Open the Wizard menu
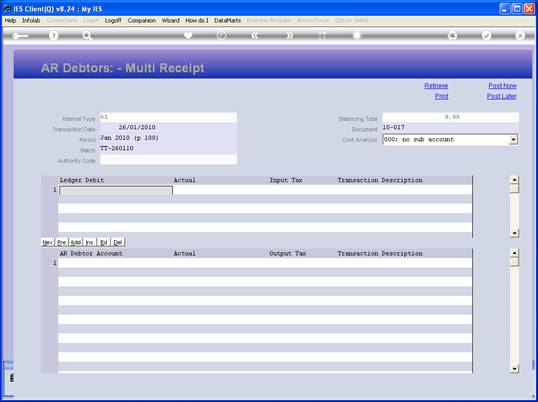 [x=171, y=21]
